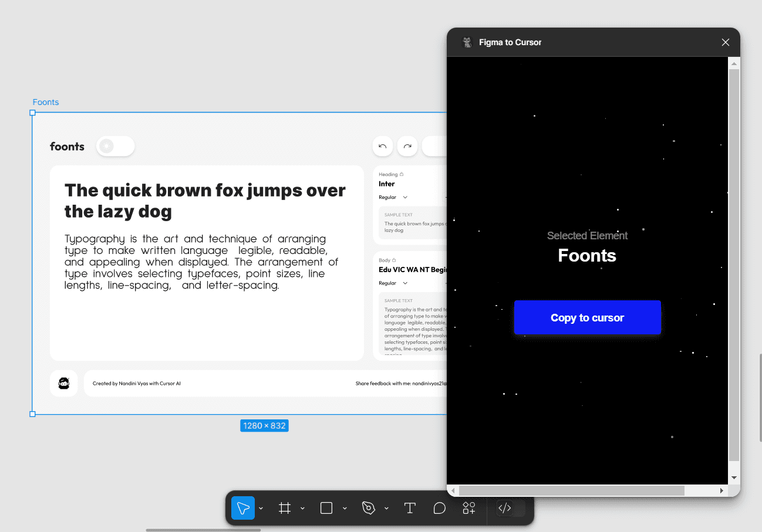Toggle Dev Mode code icon
762x532 pixels.
pos(505,508)
